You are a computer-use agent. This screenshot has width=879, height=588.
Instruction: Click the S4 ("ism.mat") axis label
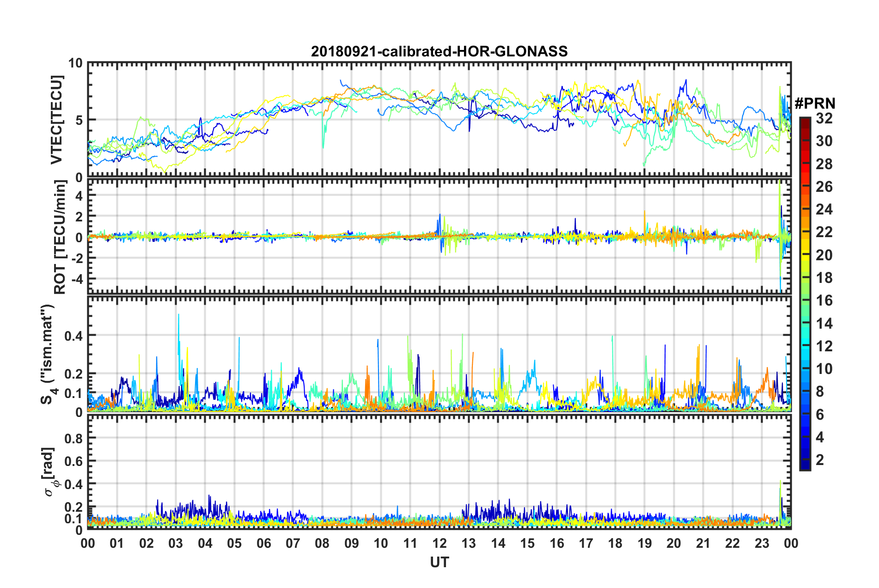point(48,354)
